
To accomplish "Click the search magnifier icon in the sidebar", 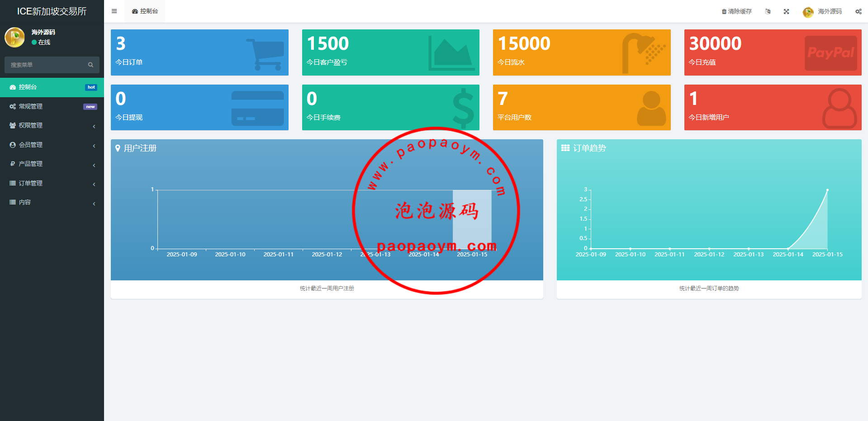I will pyautogui.click(x=90, y=65).
